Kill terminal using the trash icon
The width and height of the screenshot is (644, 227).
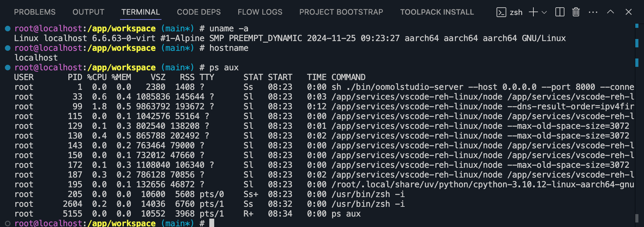[x=576, y=12]
